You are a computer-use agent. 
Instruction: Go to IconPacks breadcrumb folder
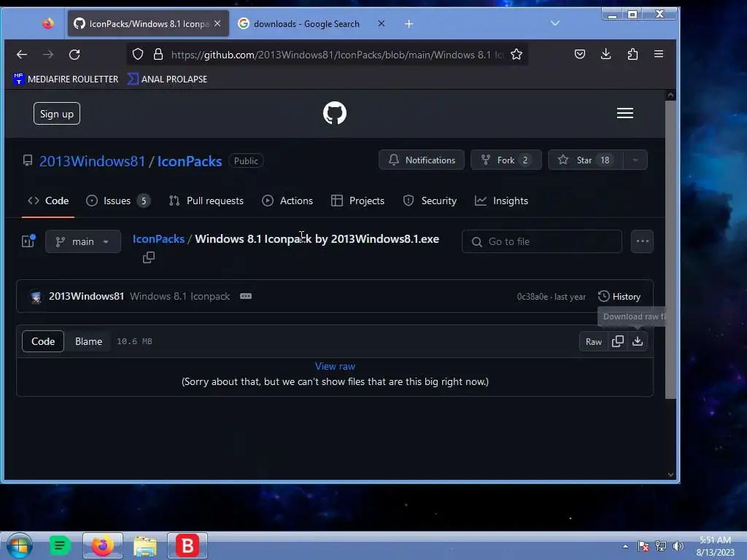point(158,239)
